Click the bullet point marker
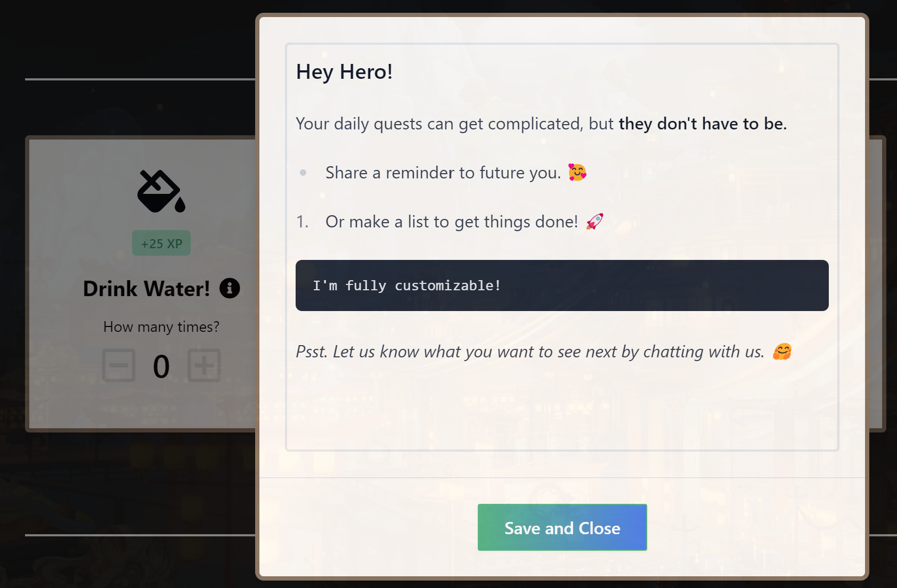 [303, 173]
